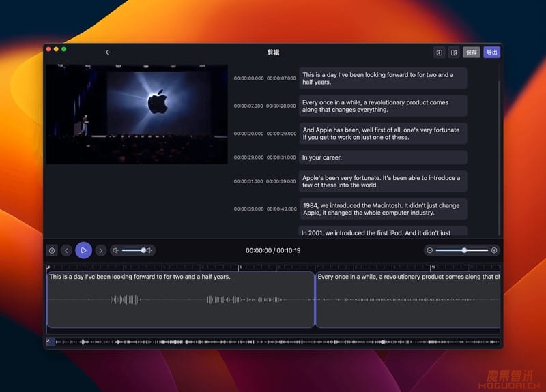Toggle the left panel layout icon
Viewport: 546px width, 392px height.
[x=439, y=52]
